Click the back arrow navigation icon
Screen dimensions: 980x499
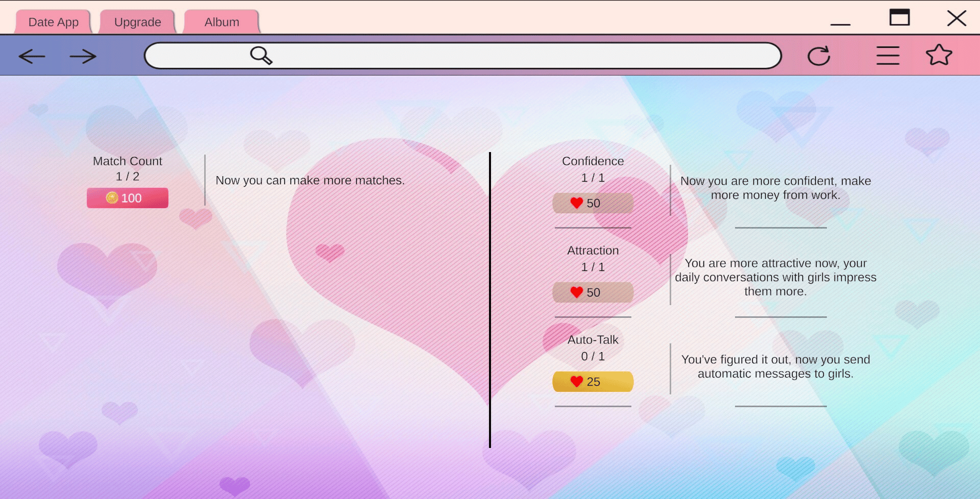point(32,56)
